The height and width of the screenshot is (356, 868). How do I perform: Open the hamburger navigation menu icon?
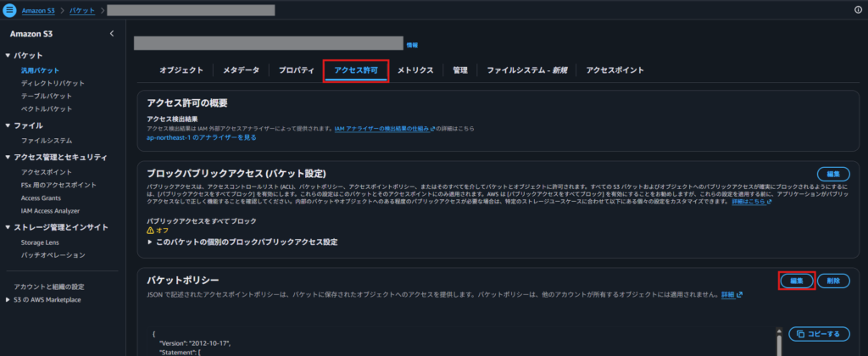coord(10,10)
